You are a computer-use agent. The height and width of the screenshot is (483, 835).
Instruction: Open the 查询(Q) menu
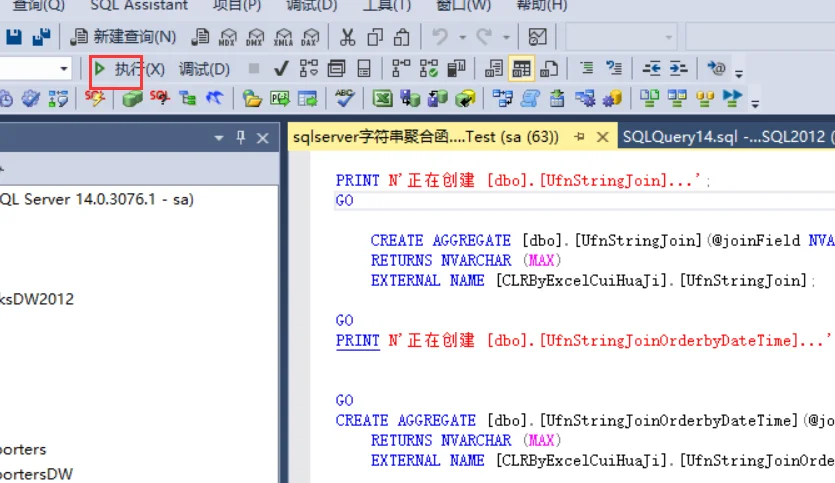(38, 5)
